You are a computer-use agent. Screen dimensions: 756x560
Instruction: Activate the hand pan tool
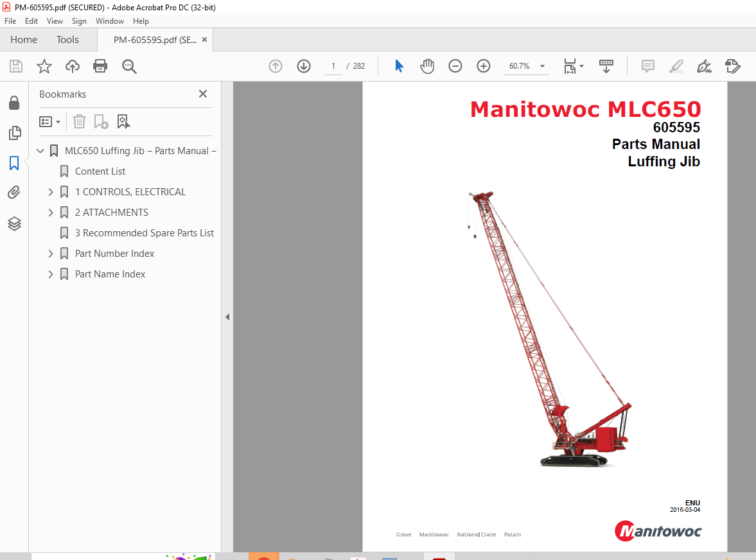click(x=426, y=66)
